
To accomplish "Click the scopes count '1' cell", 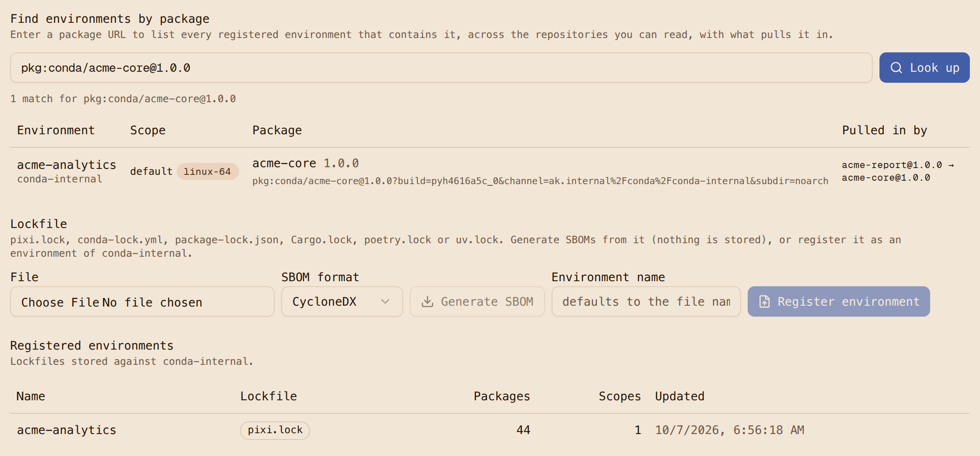I will [x=637, y=430].
